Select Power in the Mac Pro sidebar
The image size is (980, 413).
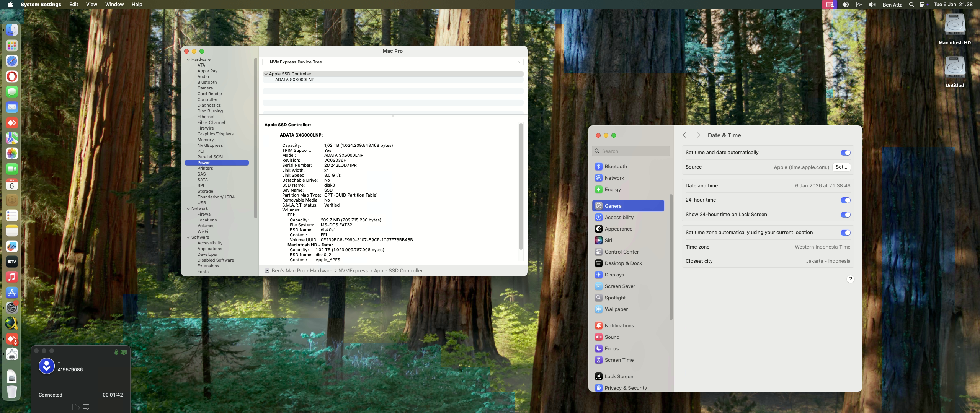pos(217,163)
